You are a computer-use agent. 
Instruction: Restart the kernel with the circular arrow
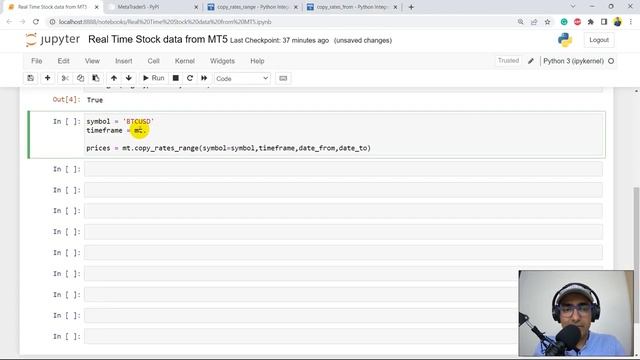click(x=190, y=78)
